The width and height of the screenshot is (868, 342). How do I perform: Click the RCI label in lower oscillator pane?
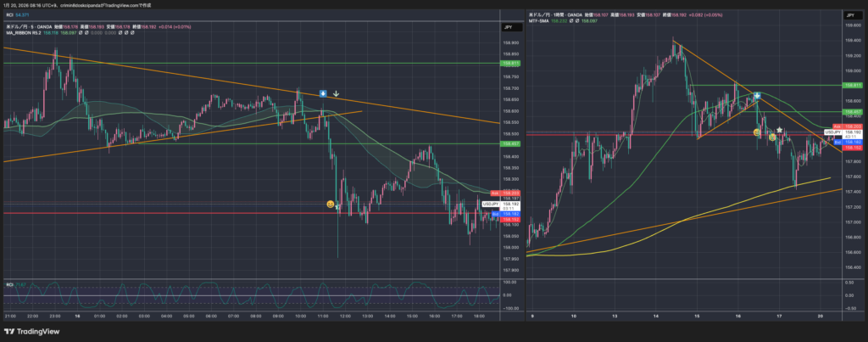coord(9,283)
